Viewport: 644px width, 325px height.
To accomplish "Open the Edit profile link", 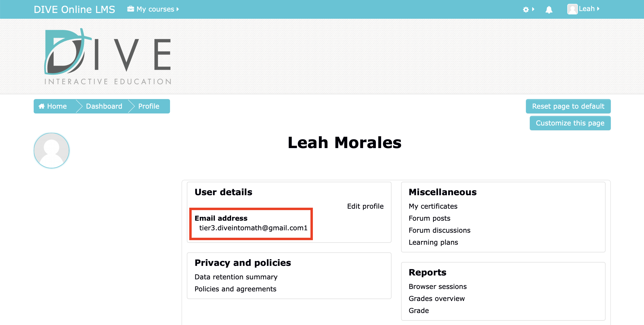I will pos(365,206).
